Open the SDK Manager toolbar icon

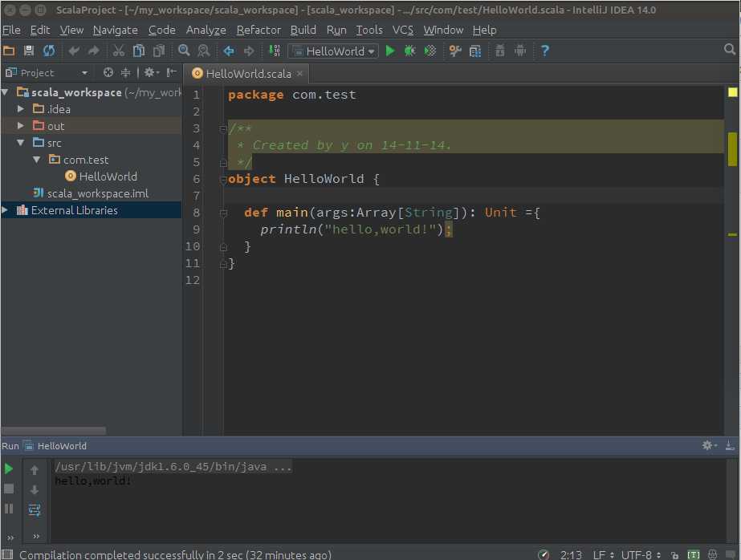coord(500,51)
